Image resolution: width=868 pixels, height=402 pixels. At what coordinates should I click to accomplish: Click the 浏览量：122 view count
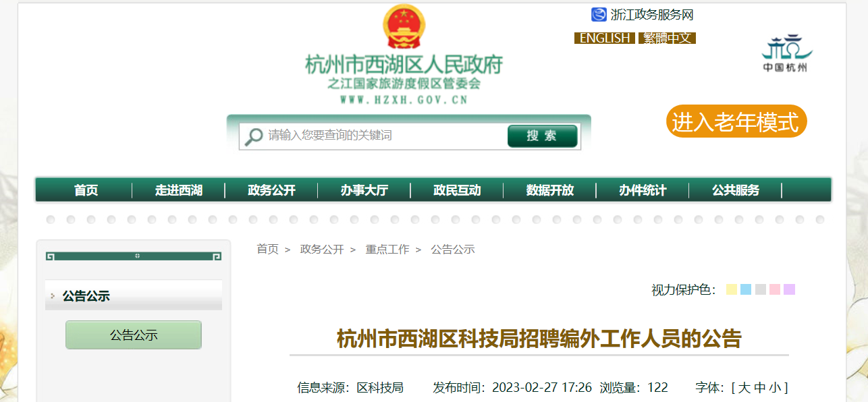[634, 388]
